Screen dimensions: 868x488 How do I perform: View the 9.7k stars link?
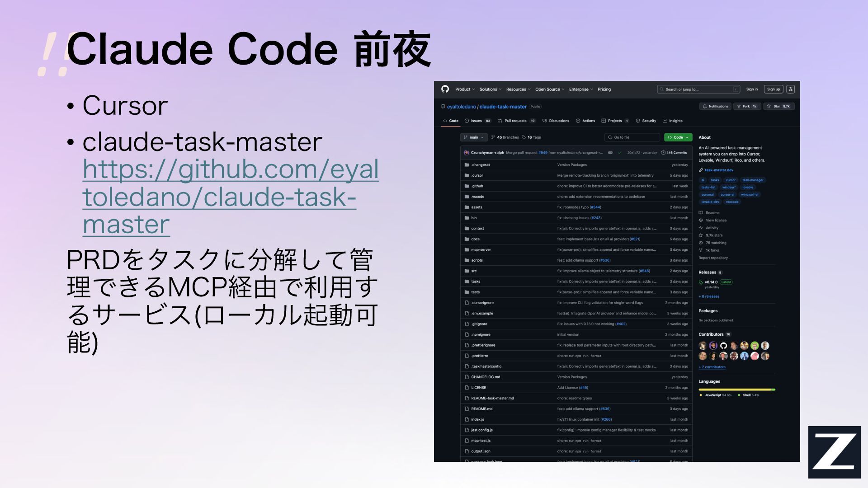(x=711, y=235)
